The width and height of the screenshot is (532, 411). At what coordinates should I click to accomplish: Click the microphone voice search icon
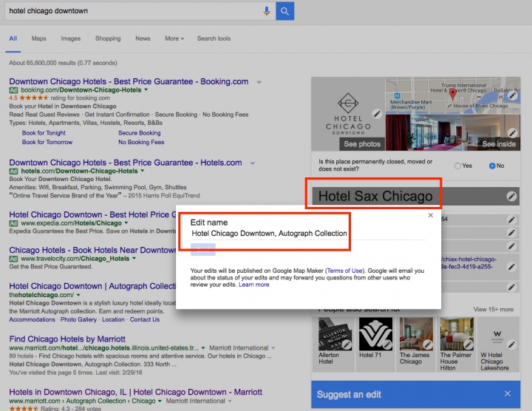point(267,11)
